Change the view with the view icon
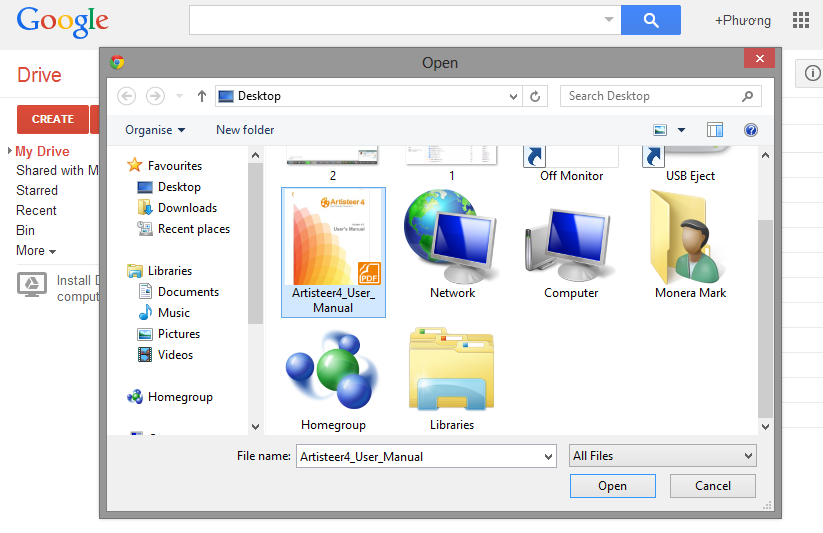 pyautogui.click(x=660, y=130)
